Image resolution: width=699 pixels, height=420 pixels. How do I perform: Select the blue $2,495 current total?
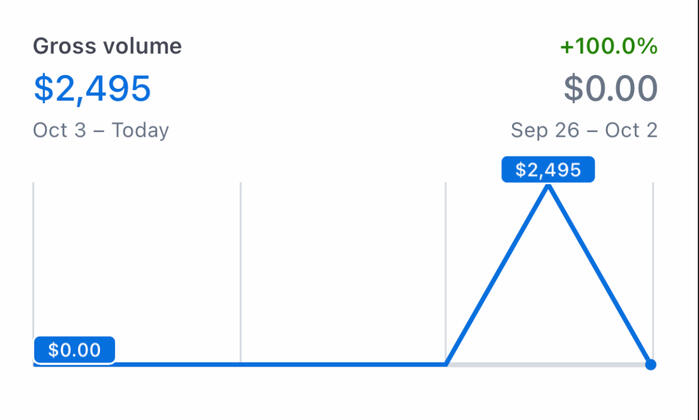pyautogui.click(x=92, y=88)
